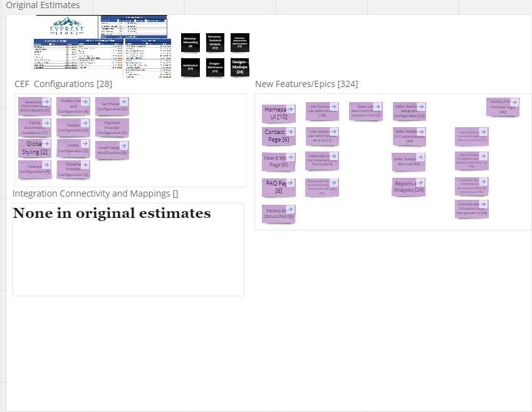The image size is (532, 412).
Task: Select the Payment Provider Configuration [0] sticky note
Action: (112, 128)
